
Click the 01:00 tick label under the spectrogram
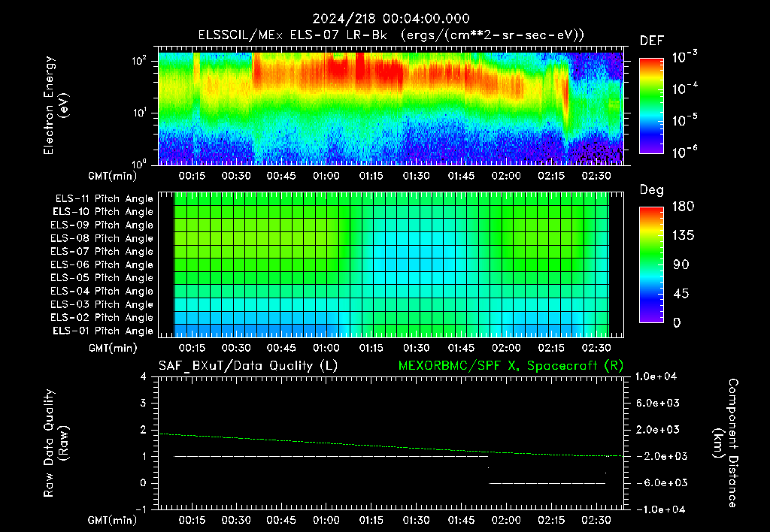pos(326,176)
